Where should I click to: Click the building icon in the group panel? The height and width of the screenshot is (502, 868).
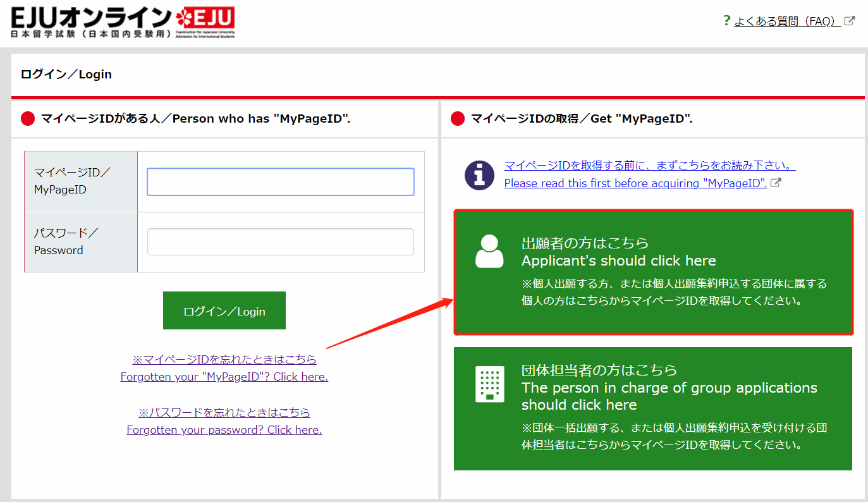tap(489, 384)
